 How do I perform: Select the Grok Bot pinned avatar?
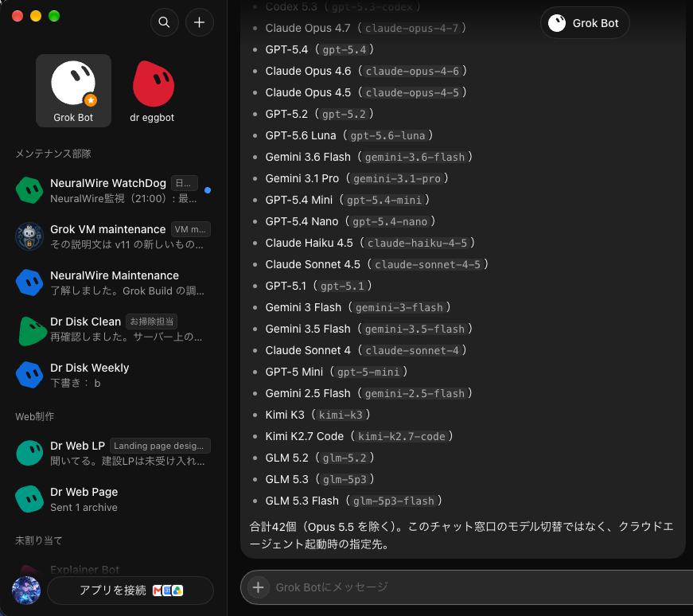73,83
